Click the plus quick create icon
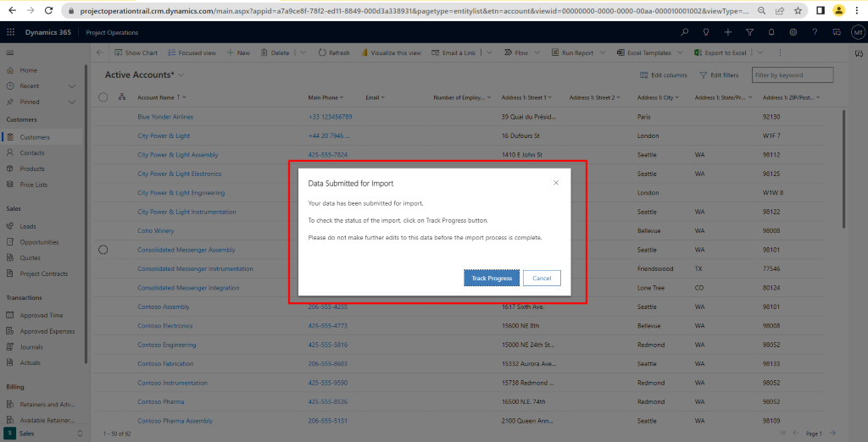 729,32
